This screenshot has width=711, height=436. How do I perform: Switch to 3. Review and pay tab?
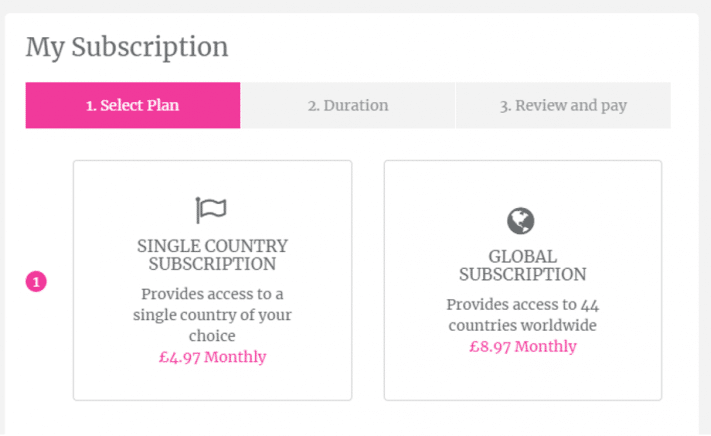[x=563, y=105]
